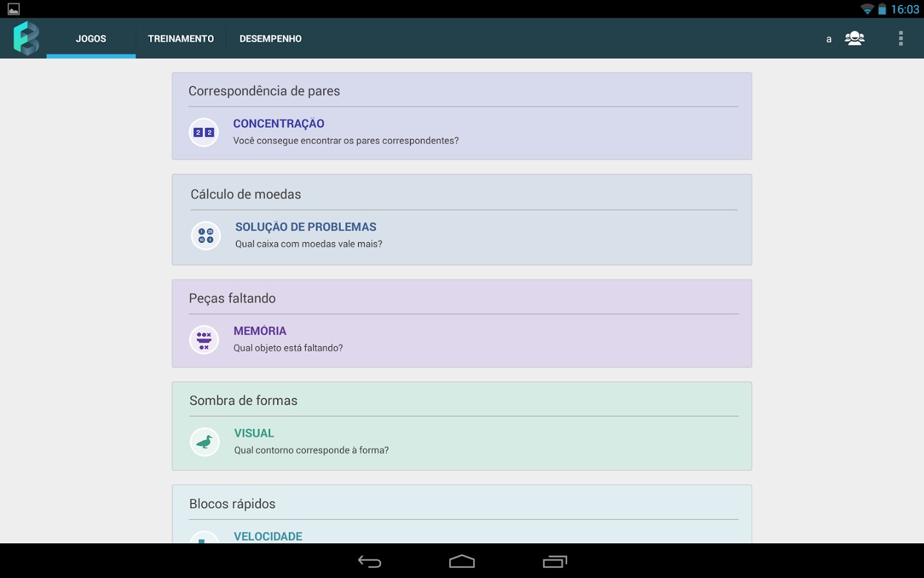
Task: Tap 'Qual contorno corresponde à forma?' text
Action: [311, 450]
